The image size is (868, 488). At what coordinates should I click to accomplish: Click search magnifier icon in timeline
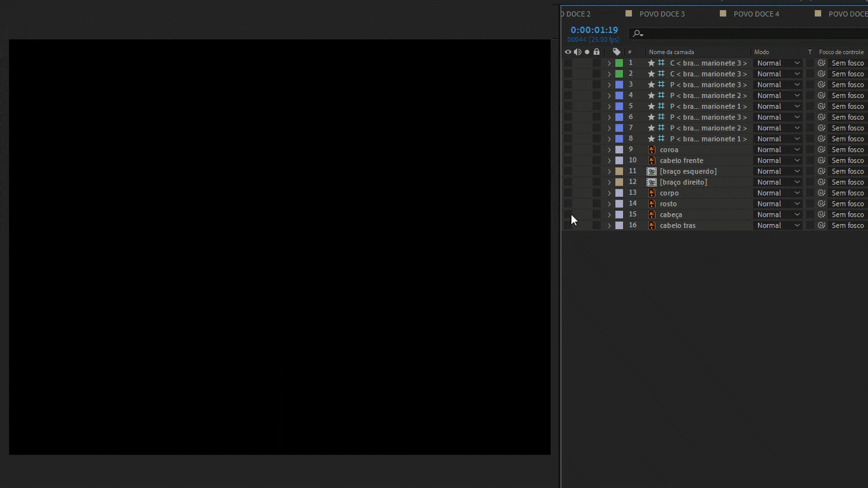(x=637, y=33)
